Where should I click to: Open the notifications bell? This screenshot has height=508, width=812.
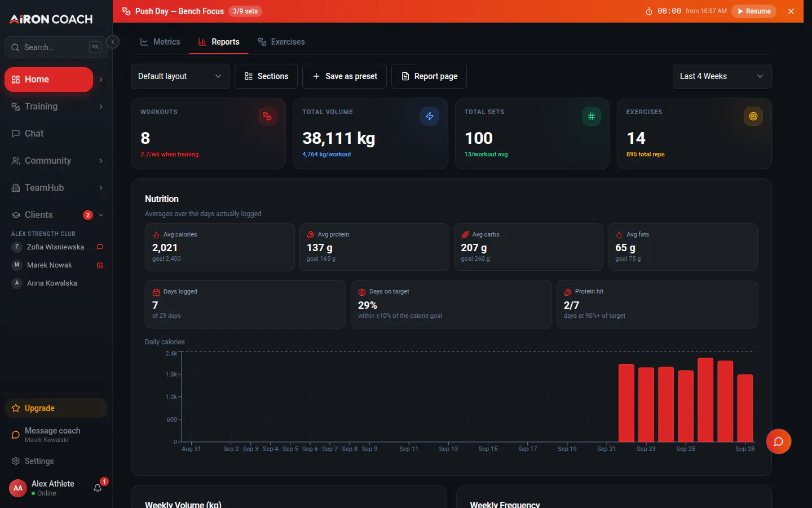98,488
